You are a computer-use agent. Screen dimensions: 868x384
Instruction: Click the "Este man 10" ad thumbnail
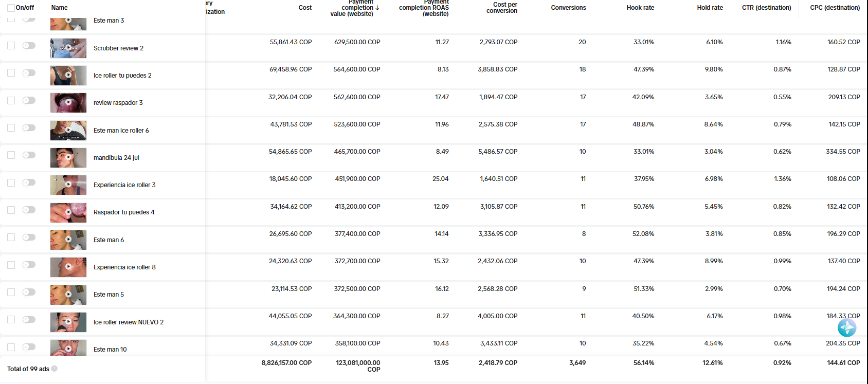(x=68, y=348)
